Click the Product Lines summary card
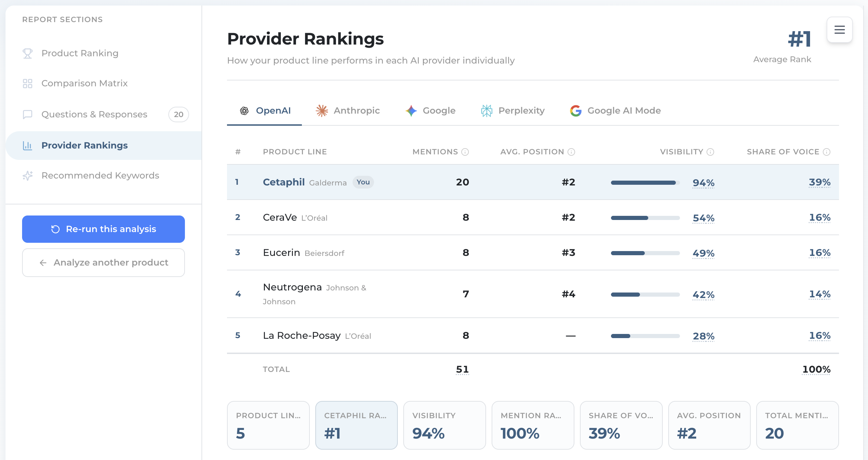868x460 pixels. (268, 425)
